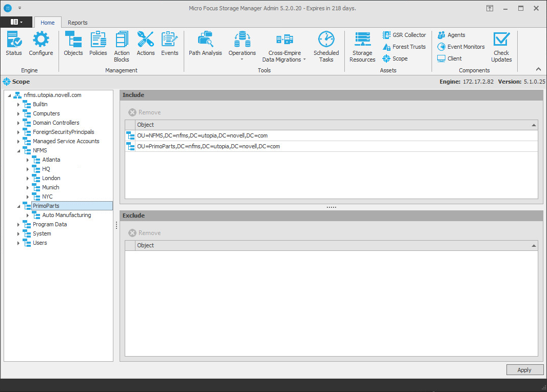Expand the Auto Manufacturing node
547x392 pixels.
(x=28, y=215)
